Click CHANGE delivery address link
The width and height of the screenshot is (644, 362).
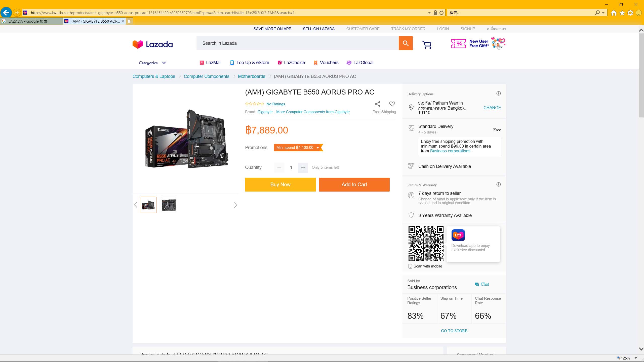point(492,108)
